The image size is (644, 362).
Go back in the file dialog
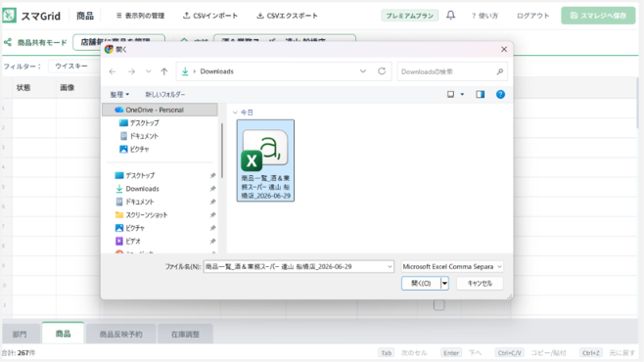pos(113,71)
